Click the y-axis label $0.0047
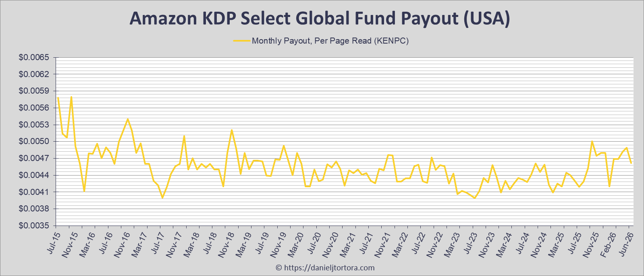Image resolution: width=644 pixels, height=276 pixels. (34, 158)
